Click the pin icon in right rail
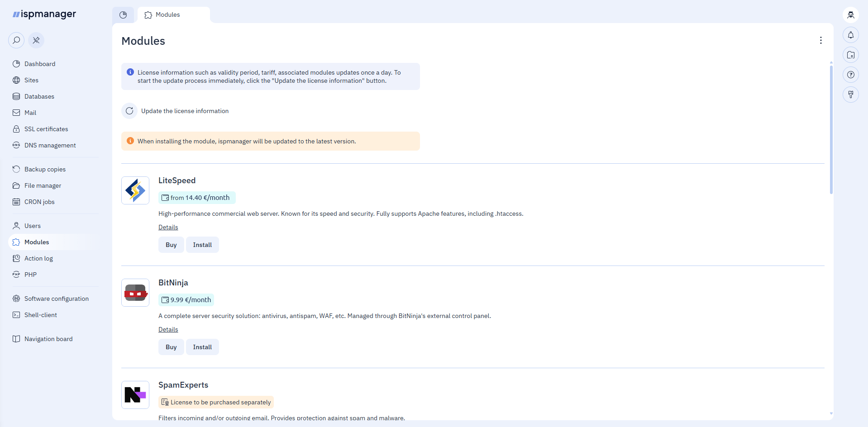The image size is (868, 427). (851, 95)
